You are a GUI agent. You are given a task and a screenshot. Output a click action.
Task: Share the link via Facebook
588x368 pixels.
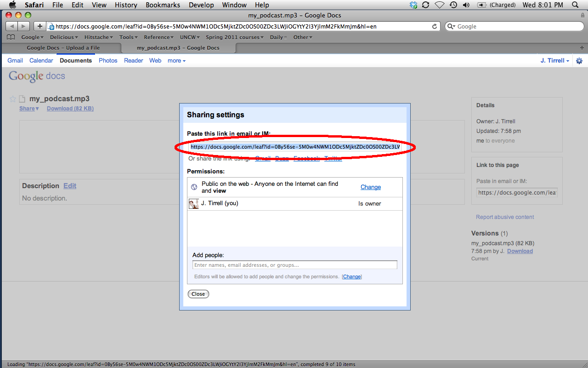tap(306, 159)
